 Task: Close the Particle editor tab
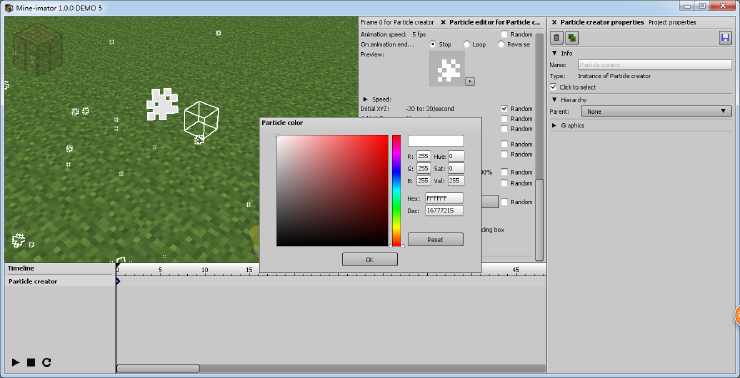[443, 22]
